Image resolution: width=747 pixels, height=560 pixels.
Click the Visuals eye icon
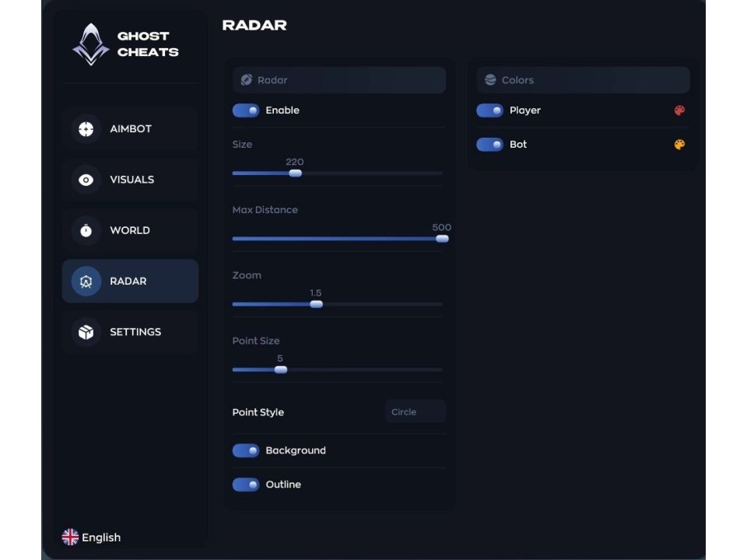point(86,180)
